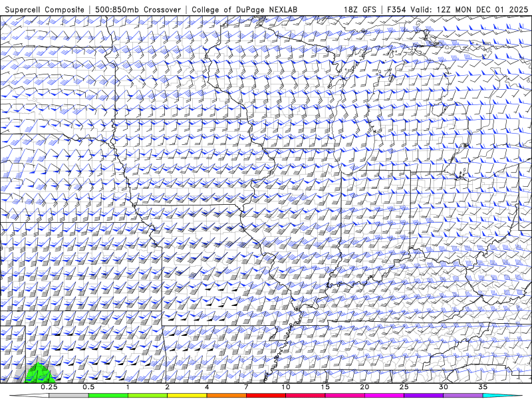Click the College of DuPage NEXLAB text
Viewport: 532px width, 399px height.
click(244, 10)
